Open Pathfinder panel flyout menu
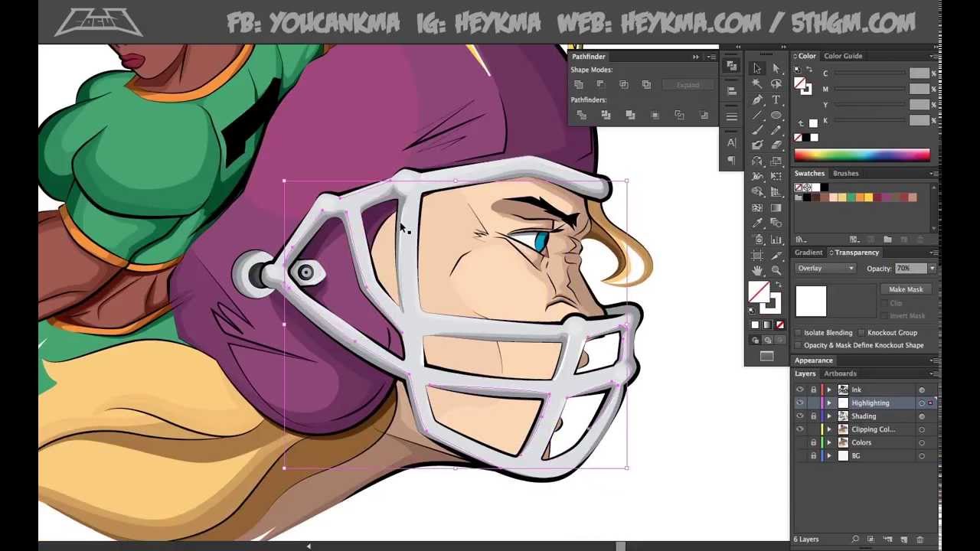 click(x=711, y=57)
